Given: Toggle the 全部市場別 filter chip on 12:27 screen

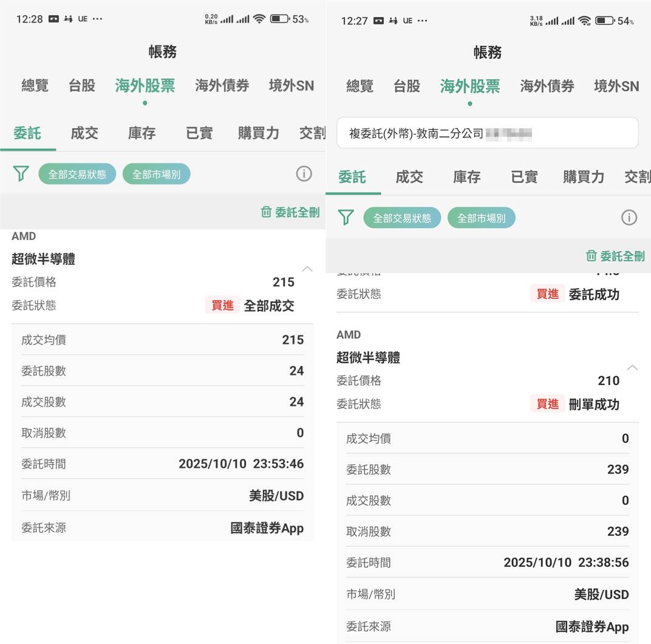Looking at the screenshot, I should pyautogui.click(x=481, y=218).
